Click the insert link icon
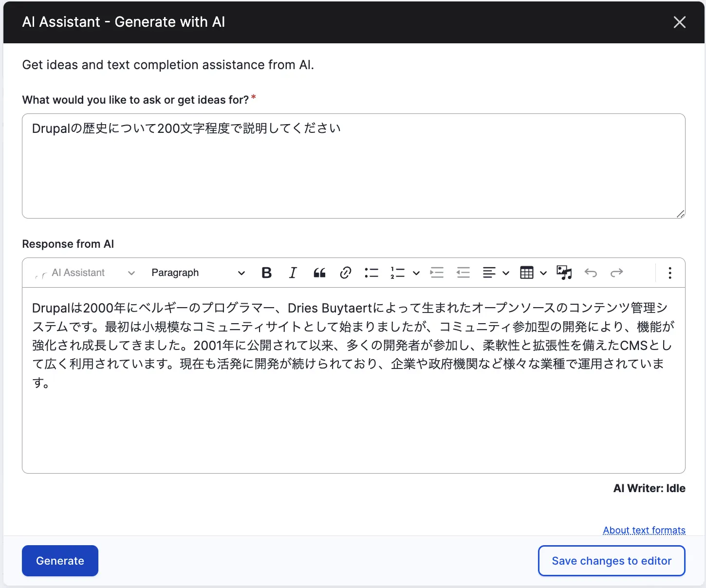Screen dimensions: 706x588 coord(346,273)
